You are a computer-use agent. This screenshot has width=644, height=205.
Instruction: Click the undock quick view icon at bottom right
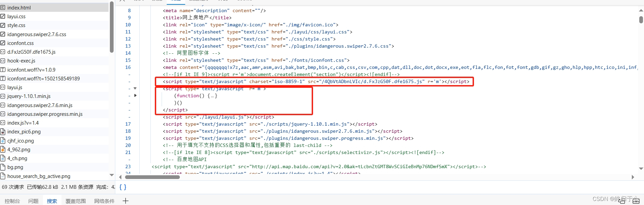(x=622, y=201)
